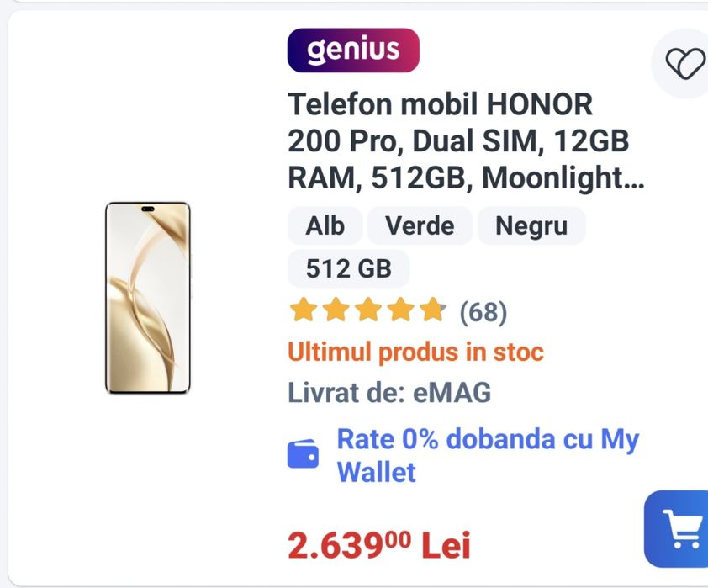Screen dimensions: 708x588
Task: Open the Rate 0% dobanda My Wallet link
Action: 488,455
